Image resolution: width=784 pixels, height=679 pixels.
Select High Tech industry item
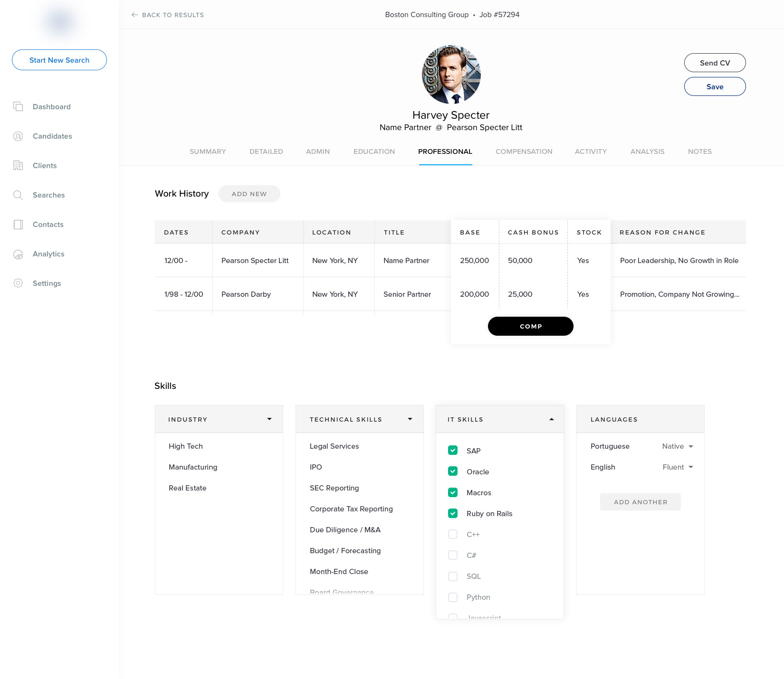pyautogui.click(x=186, y=446)
